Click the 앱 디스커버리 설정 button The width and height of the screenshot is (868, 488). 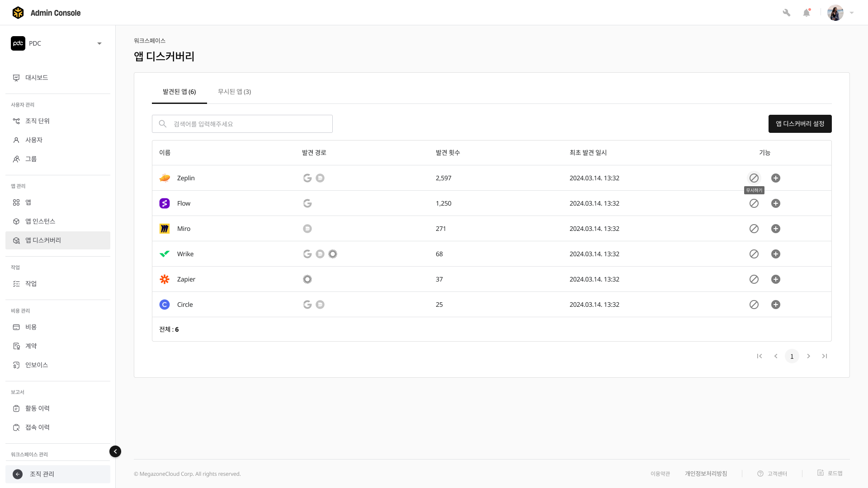pos(800,124)
